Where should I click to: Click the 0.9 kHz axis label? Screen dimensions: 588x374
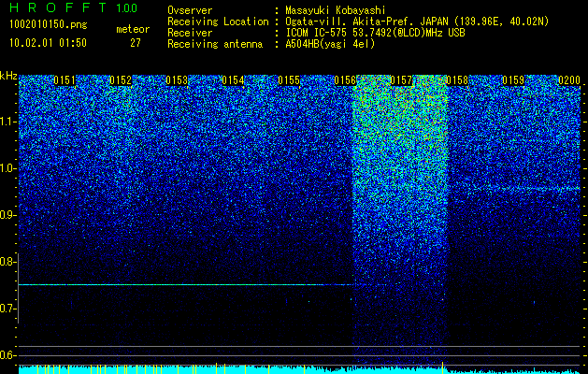pyautogui.click(x=8, y=215)
